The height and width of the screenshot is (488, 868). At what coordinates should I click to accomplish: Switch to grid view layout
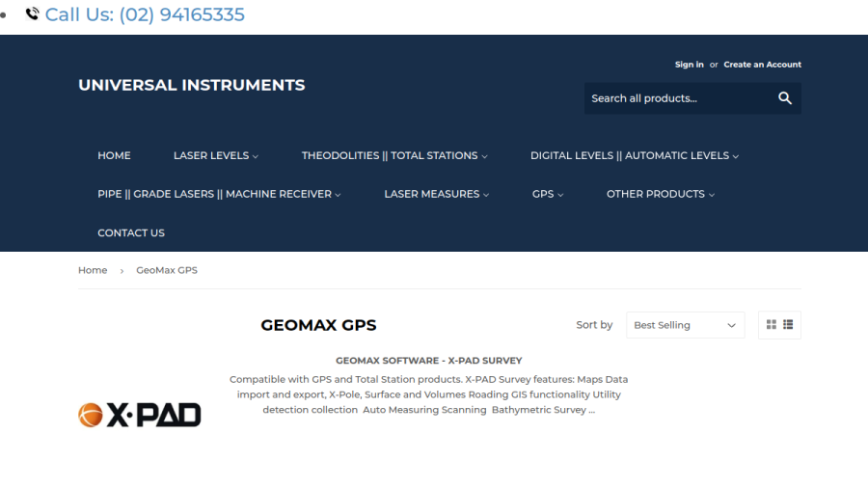tap(772, 325)
